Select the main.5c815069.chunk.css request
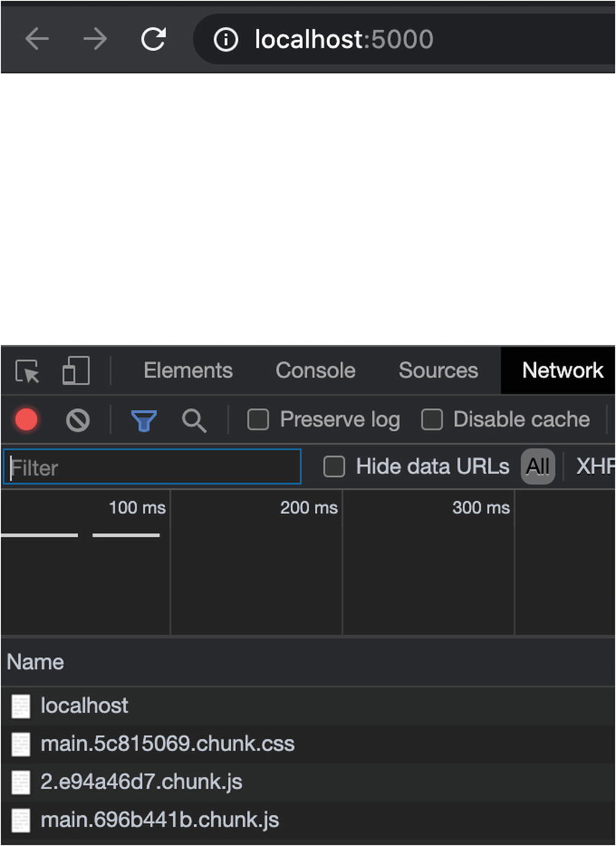 [168, 744]
